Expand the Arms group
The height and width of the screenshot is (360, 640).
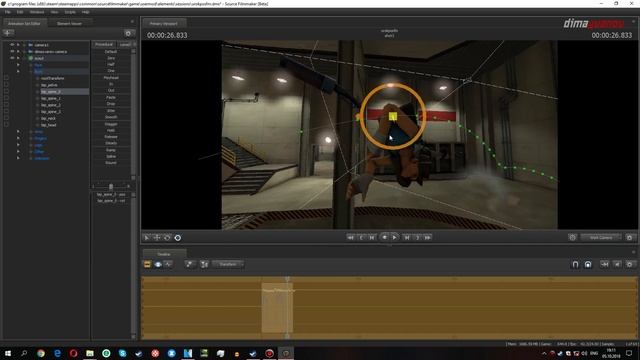[x=18, y=131]
